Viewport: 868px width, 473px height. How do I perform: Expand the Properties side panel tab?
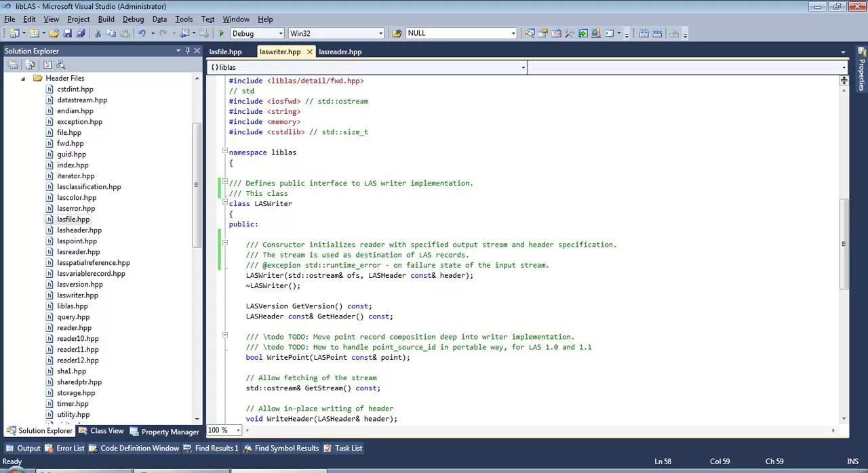tap(862, 69)
